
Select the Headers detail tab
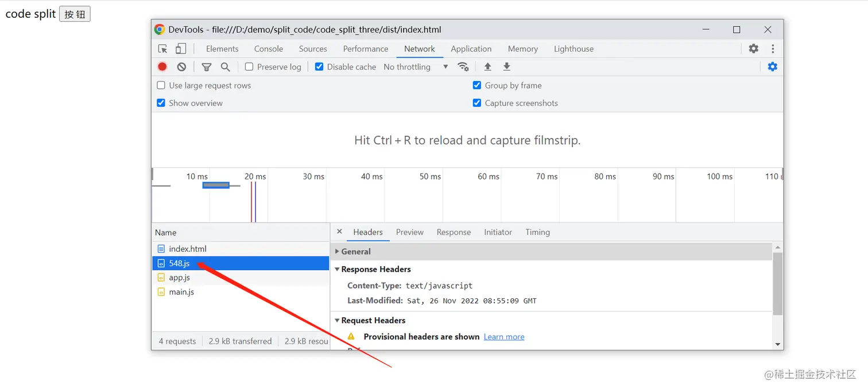(368, 232)
